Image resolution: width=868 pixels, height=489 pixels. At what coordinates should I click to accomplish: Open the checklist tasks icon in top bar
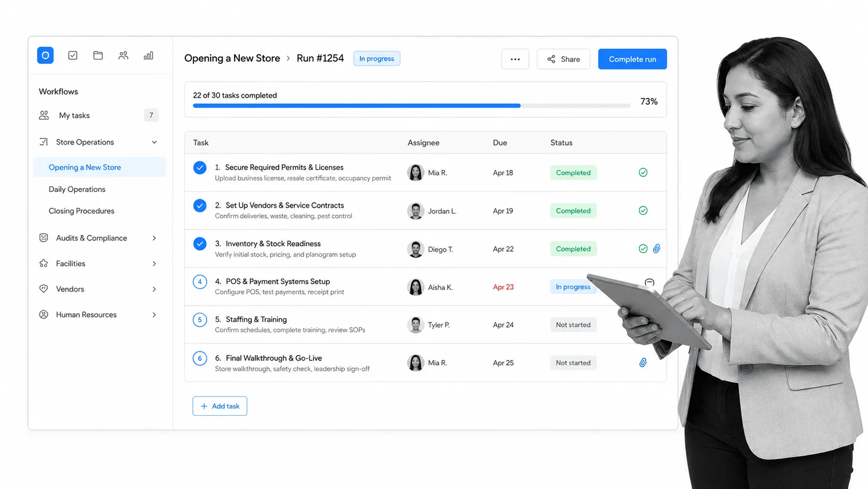[x=73, y=55]
